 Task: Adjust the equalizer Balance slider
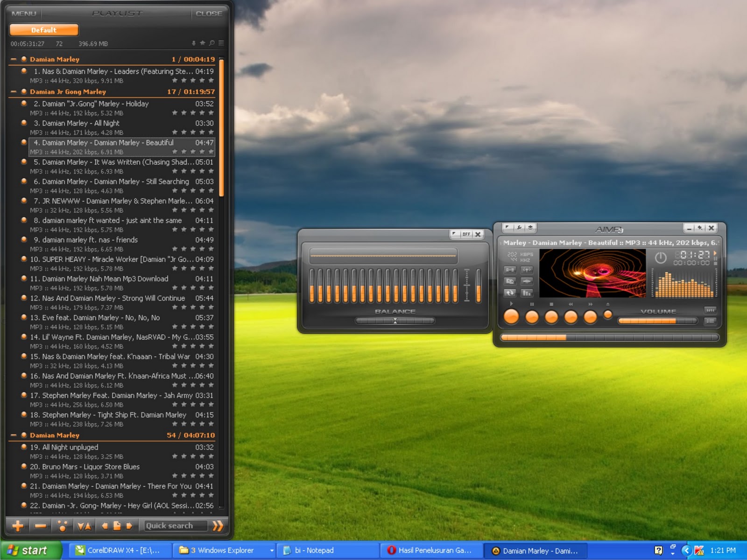[395, 321]
